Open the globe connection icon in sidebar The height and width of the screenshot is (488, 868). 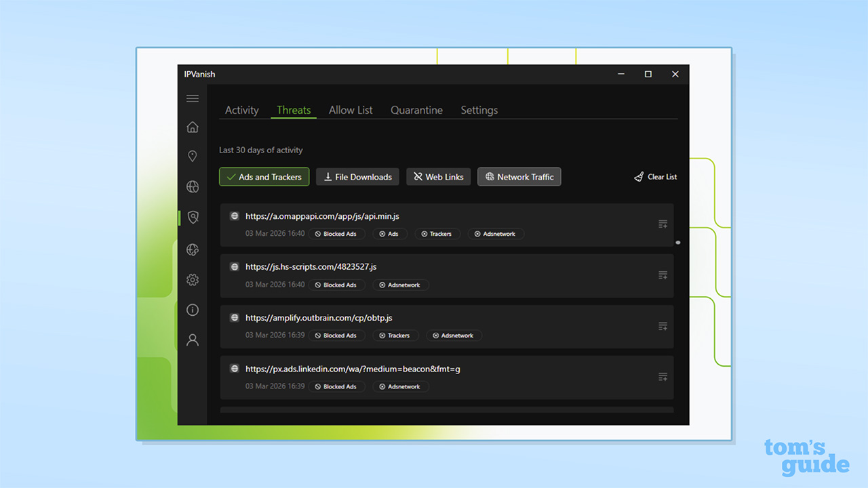[x=193, y=186]
